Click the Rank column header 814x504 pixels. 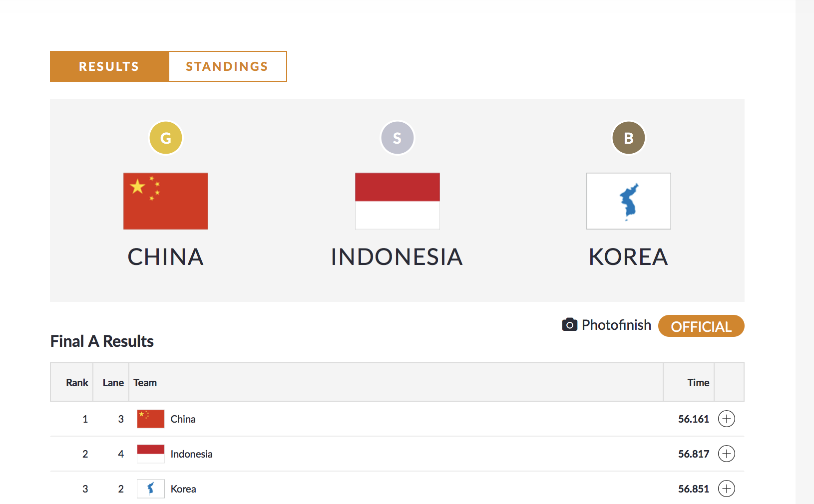(77, 383)
